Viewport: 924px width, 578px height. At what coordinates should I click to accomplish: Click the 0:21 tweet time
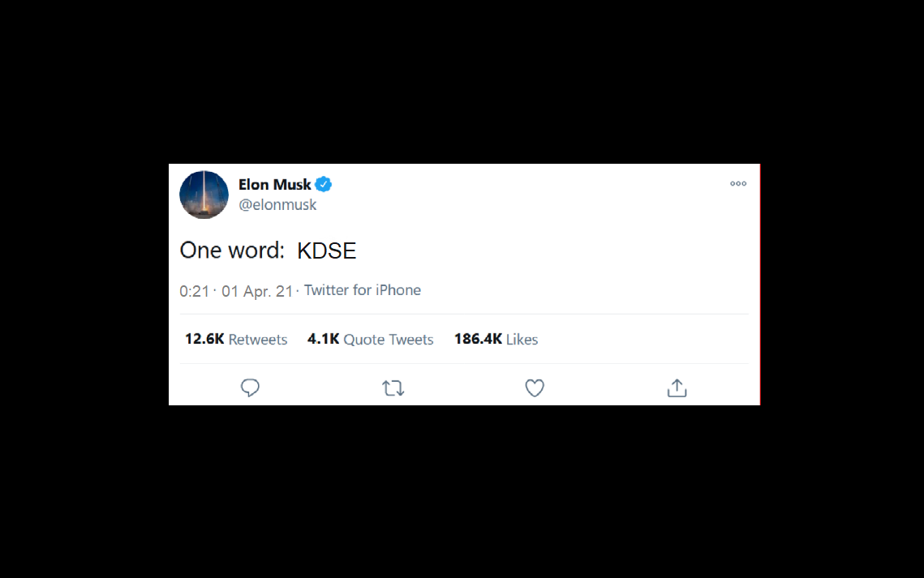click(195, 291)
